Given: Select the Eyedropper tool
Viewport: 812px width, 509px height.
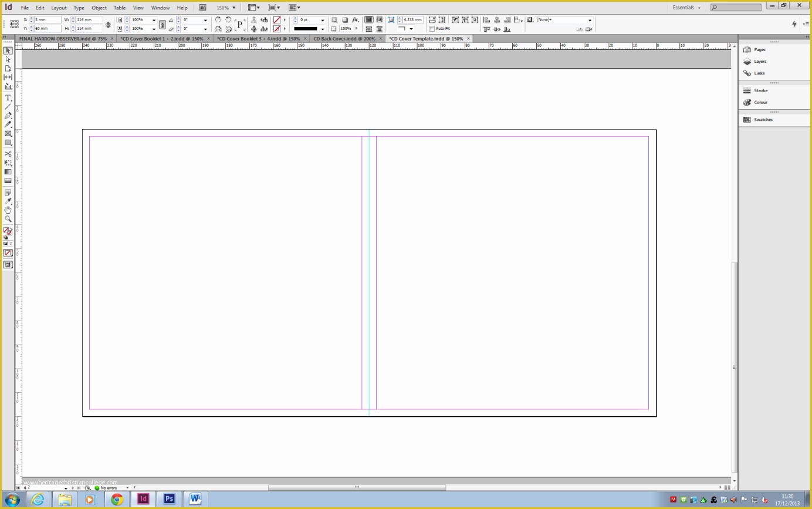Looking at the screenshot, I should point(8,201).
